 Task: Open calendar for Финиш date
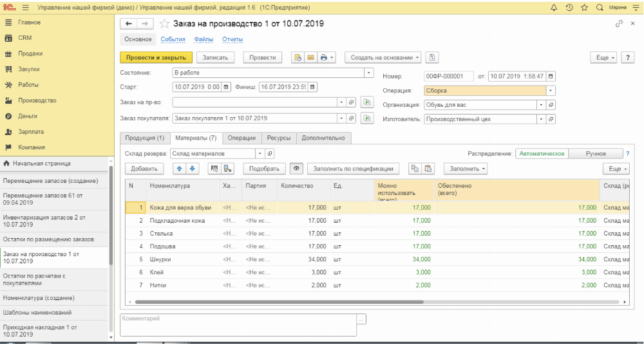pyautogui.click(x=312, y=87)
